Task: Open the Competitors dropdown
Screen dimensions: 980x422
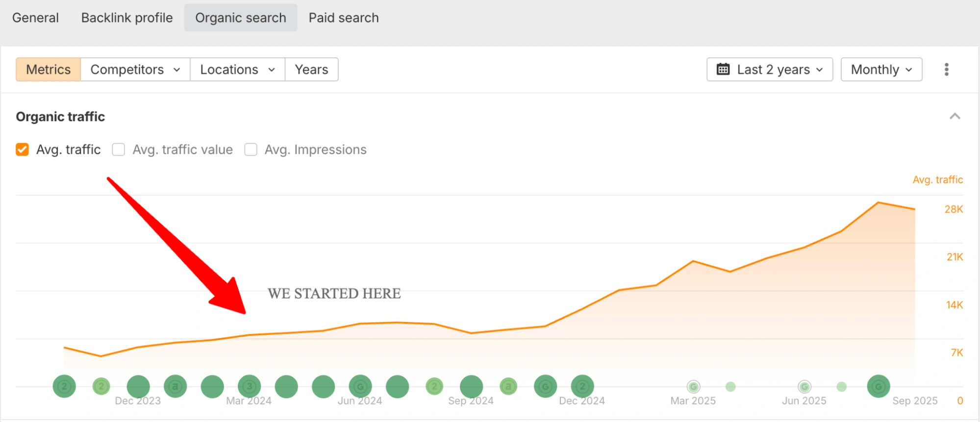Action: click(135, 70)
